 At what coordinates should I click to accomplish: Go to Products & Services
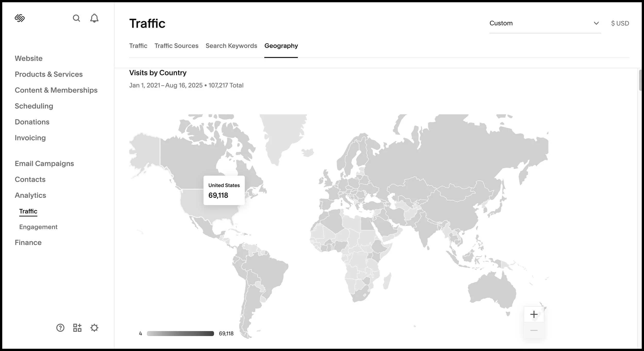(x=49, y=74)
